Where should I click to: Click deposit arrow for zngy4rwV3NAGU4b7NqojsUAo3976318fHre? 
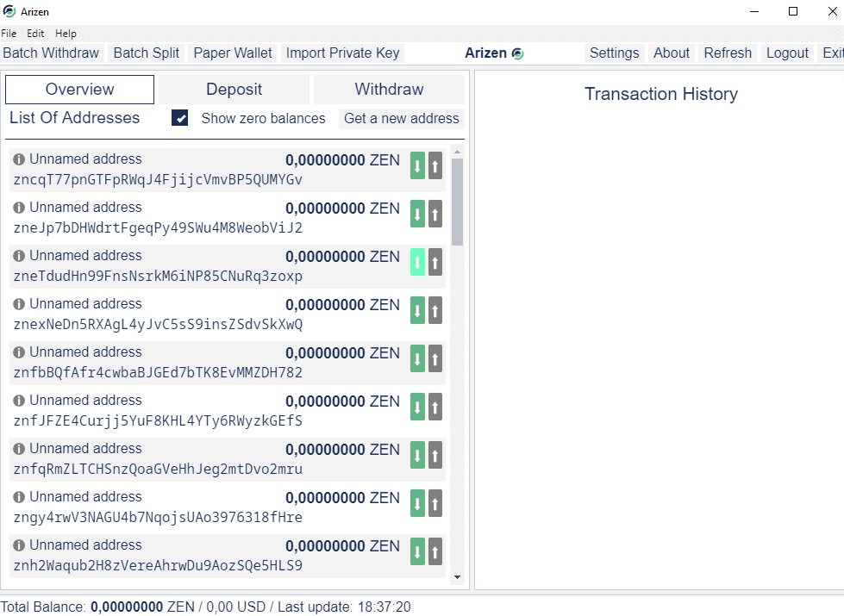click(x=417, y=503)
